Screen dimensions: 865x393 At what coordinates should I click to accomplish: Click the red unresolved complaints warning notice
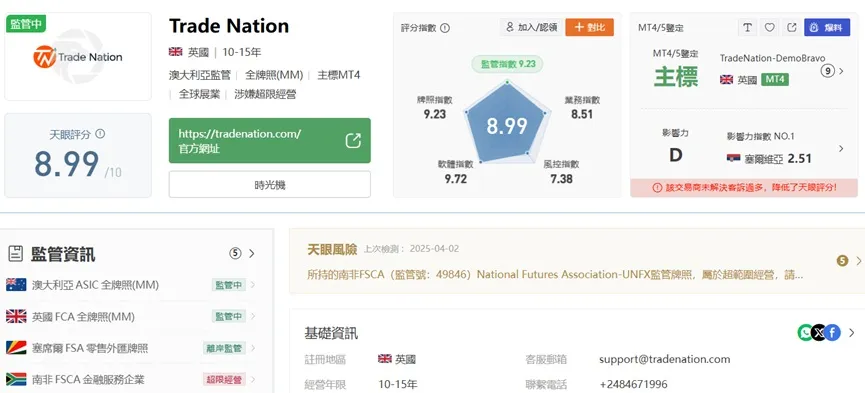point(744,188)
